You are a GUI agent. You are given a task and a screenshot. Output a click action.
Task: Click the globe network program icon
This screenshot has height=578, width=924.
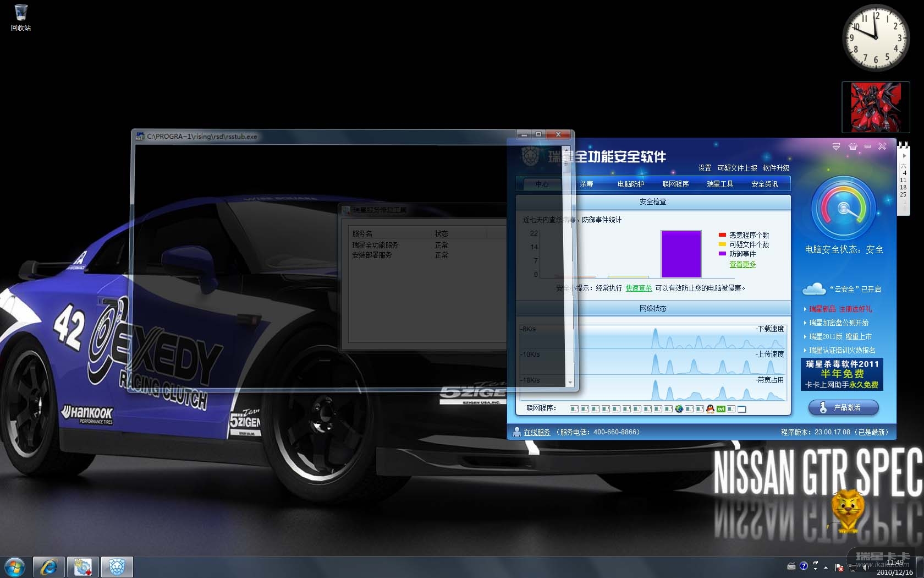click(x=679, y=408)
